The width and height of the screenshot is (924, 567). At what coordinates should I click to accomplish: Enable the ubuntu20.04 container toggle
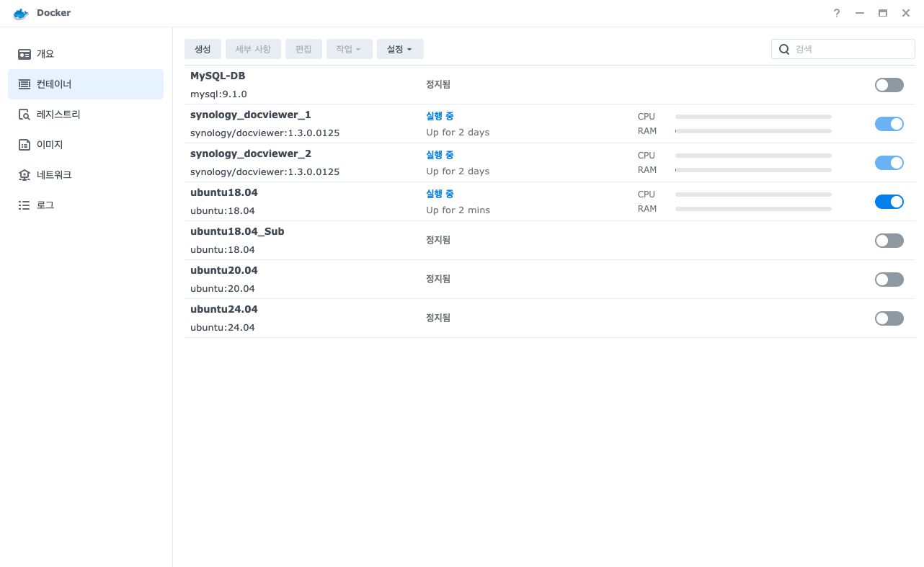tap(889, 280)
